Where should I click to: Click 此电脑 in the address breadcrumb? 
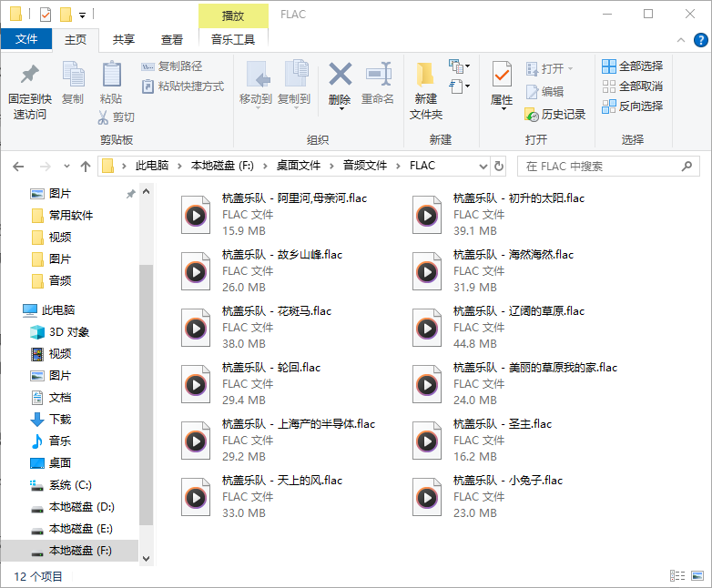[x=152, y=166]
